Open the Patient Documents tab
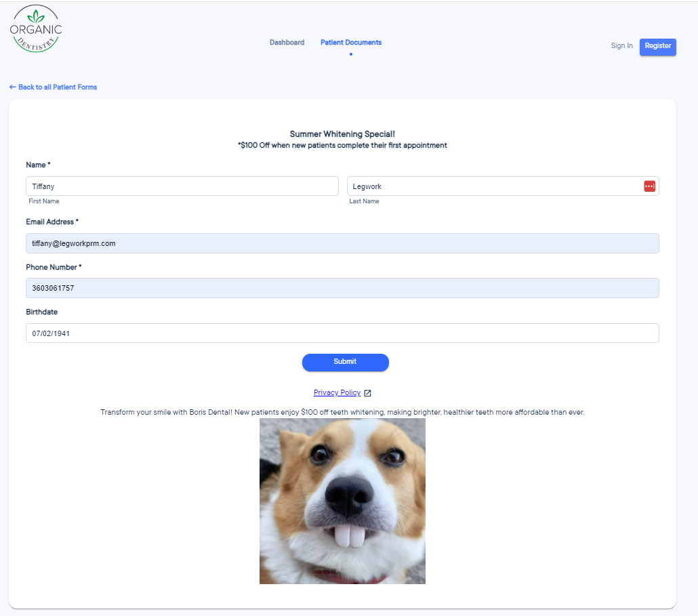The width and height of the screenshot is (698, 616). [351, 42]
